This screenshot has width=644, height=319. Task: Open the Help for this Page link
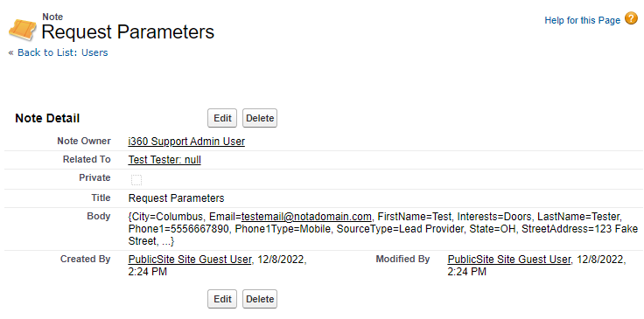coord(582,20)
